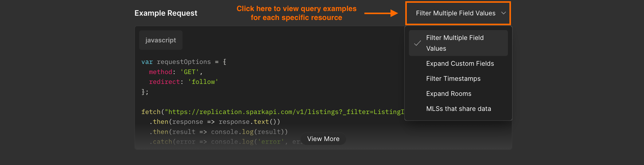Screen dimensions: 644x165
Task: Click the method: 'GET' code line
Action: (x=176, y=72)
